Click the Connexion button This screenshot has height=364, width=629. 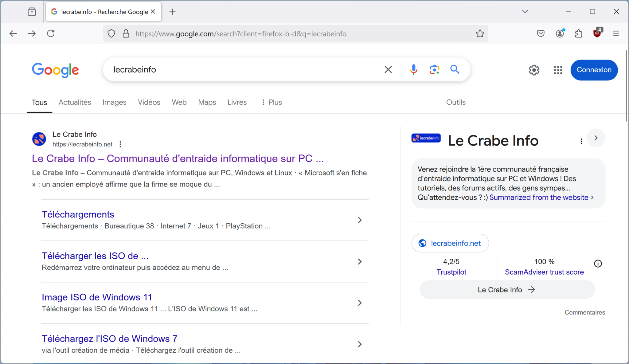(593, 70)
